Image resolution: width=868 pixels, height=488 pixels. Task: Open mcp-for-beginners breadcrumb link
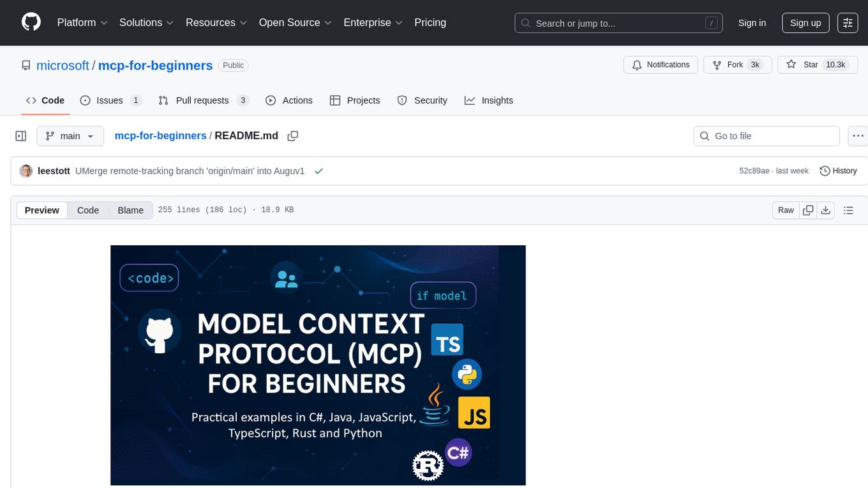tap(160, 135)
